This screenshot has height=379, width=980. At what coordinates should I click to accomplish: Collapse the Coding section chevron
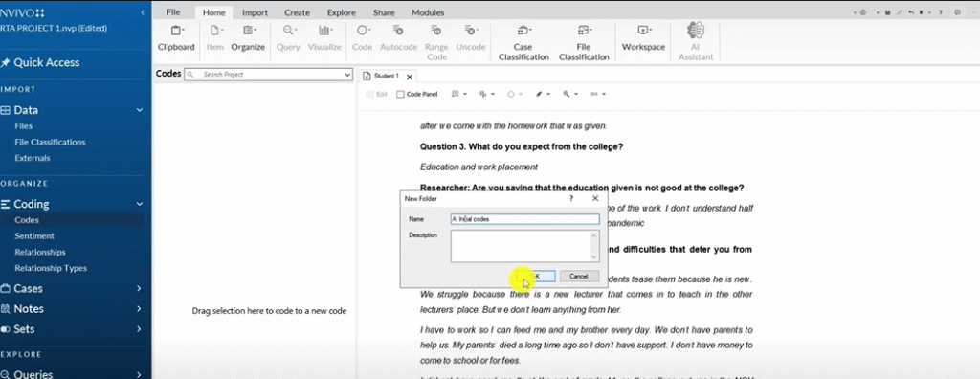[x=140, y=204]
